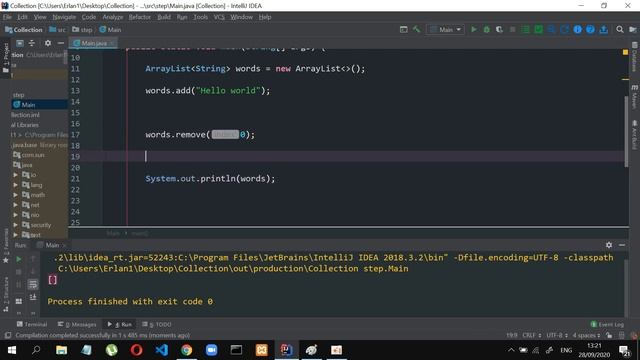This screenshot has height=360, width=640.
Task: Collapse all in the Project panel toolbar
Action: click(32, 43)
